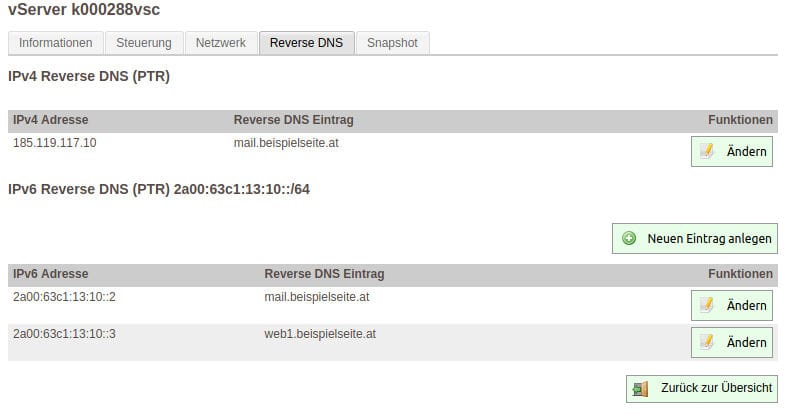
Task: Click the edit pencil icon for 2a00:63c1:13:10::2
Action: pyautogui.click(x=707, y=305)
